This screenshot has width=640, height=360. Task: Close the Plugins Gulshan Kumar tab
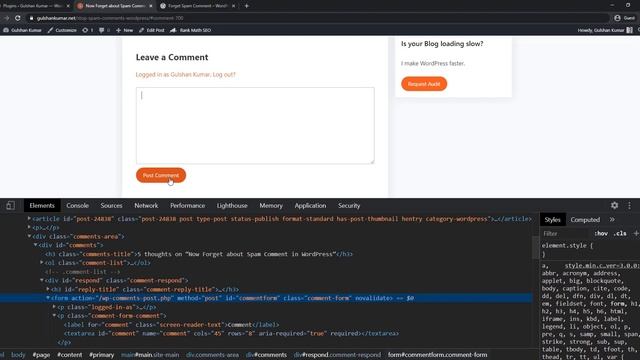point(68,6)
